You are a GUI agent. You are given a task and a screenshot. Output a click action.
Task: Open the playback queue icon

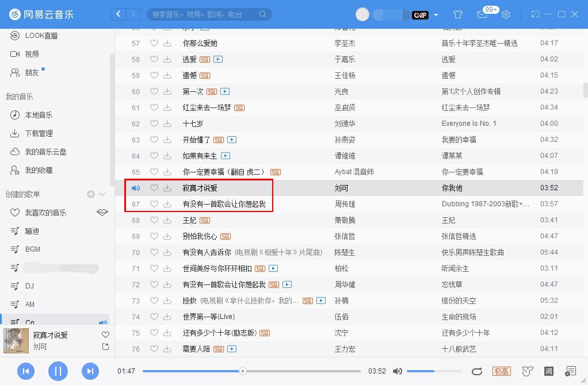[x=570, y=371]
